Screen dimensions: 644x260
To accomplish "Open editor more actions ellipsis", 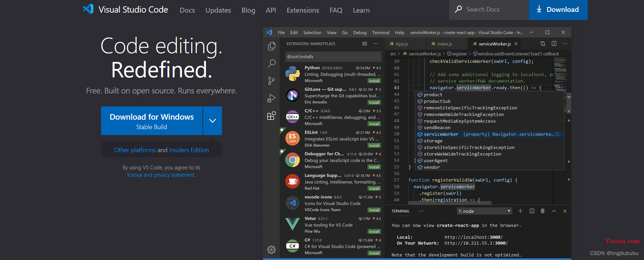I will click(565, 44).
